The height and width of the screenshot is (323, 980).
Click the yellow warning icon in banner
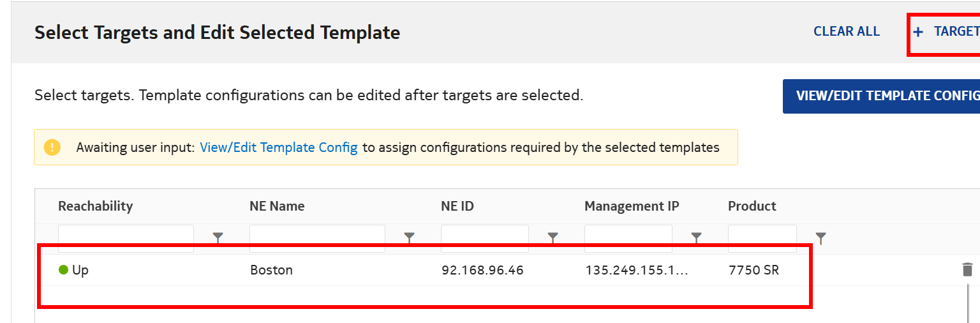(52, 147)
